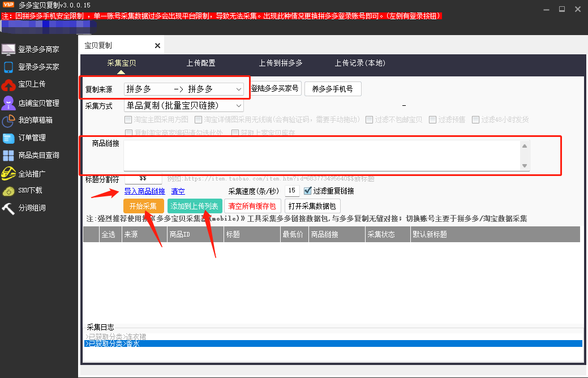Click the 采集状态 column header
This screenshot has width=588, height=378.
pyautogui.click(x=388, y=234)
